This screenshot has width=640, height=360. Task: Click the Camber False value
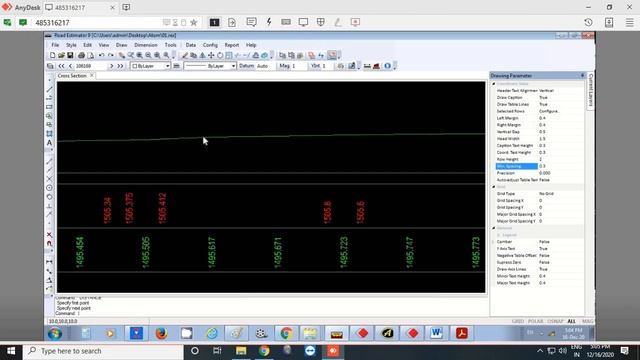tap(544, 242)
